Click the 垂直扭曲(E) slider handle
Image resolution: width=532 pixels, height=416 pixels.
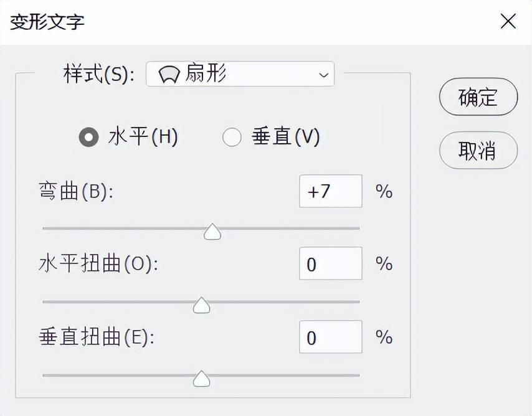(x=201, y=379)
